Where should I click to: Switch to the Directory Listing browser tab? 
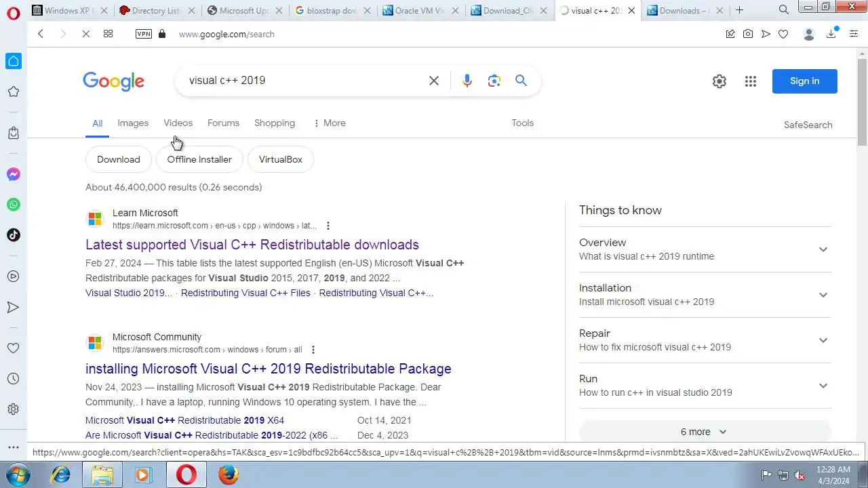pyautogui.click(x=156, y=10)
